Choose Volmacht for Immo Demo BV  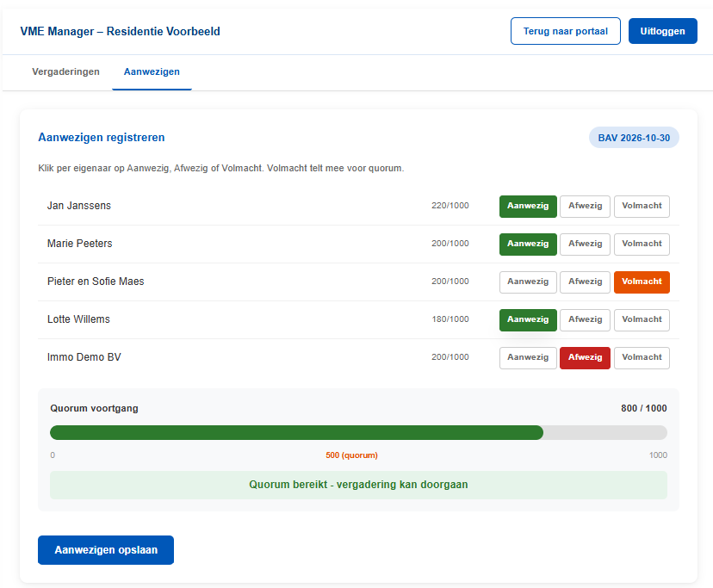(642, 358)
